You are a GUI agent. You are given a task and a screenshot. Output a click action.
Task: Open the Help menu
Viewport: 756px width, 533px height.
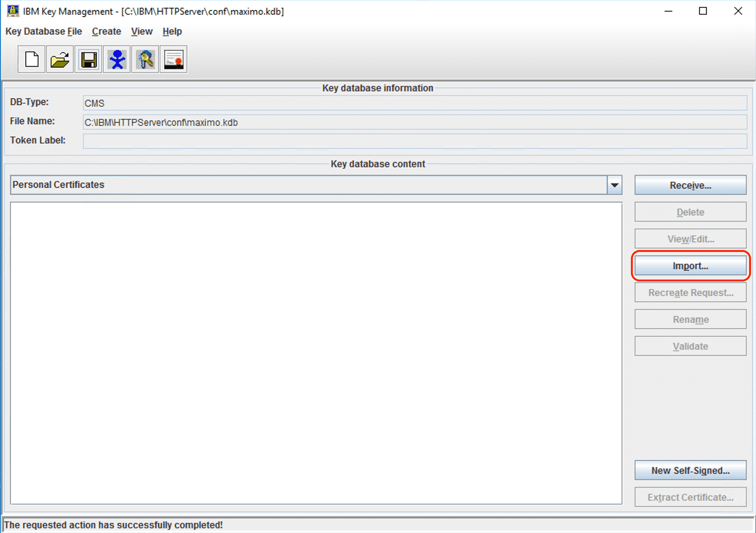pyautogui.click(x=172, y=31)
